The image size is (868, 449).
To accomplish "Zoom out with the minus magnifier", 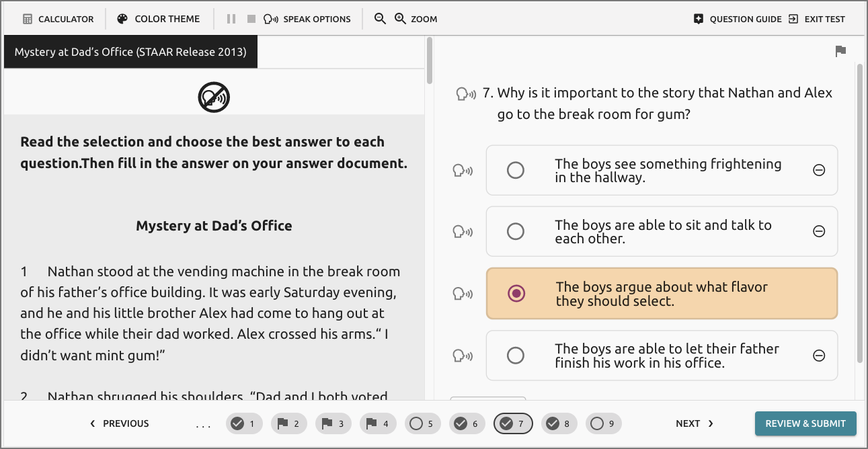I will tap(380, 19).
